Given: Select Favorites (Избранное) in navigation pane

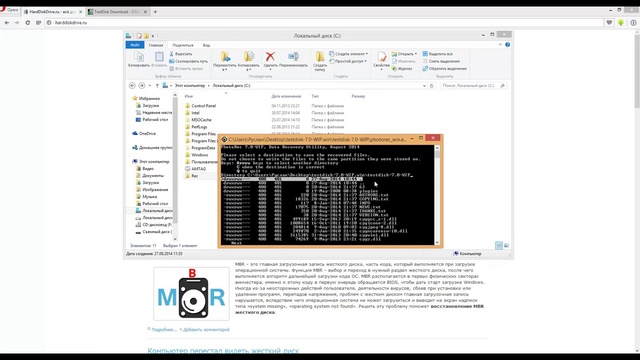Looking at the screenshot, I should pyautogui.click(x=146, y=98).
